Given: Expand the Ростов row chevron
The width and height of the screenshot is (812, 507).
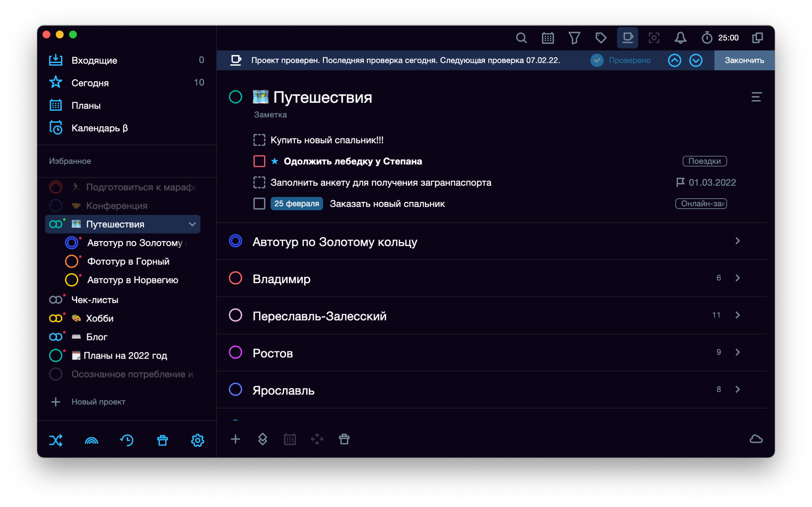Looking at the screenshot, I should [737, 352].
